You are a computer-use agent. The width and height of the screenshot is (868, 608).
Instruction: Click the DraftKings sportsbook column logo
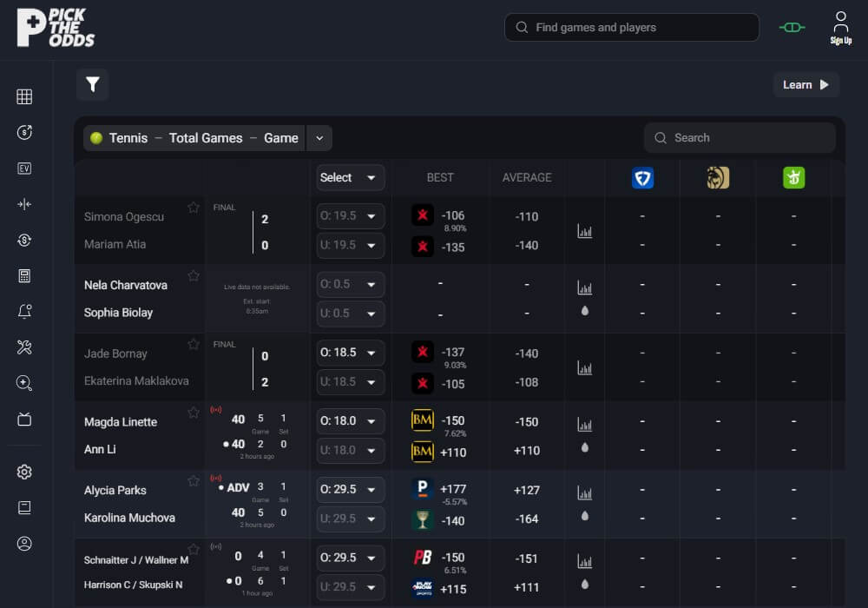(x=793, y=177)
